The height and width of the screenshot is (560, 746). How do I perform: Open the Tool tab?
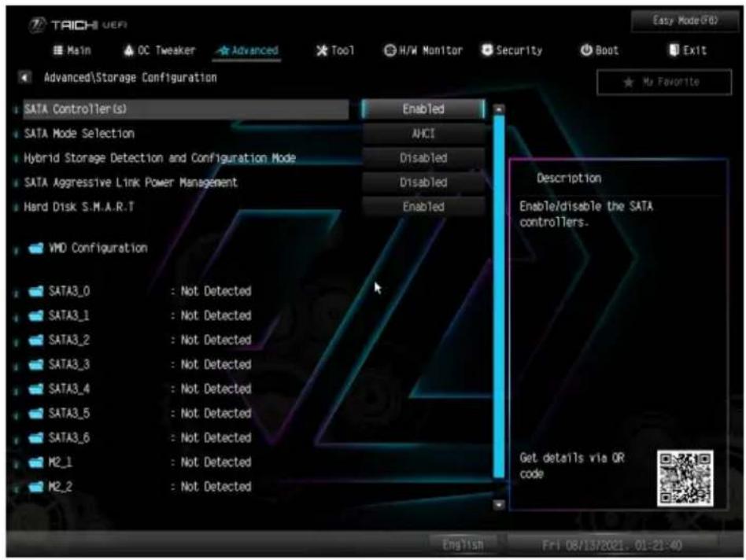(x=335, y=50)
